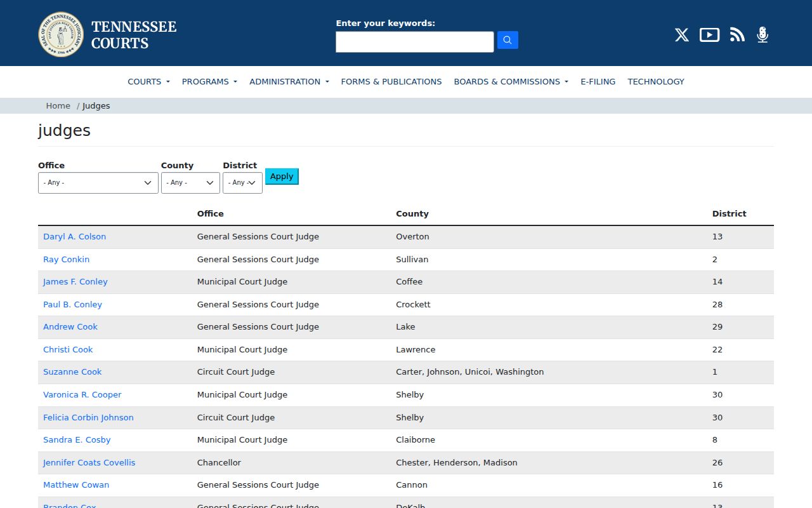Focus the keywords search field
Image resolution: width=812 pixels, height=508 pixels.
415,42
